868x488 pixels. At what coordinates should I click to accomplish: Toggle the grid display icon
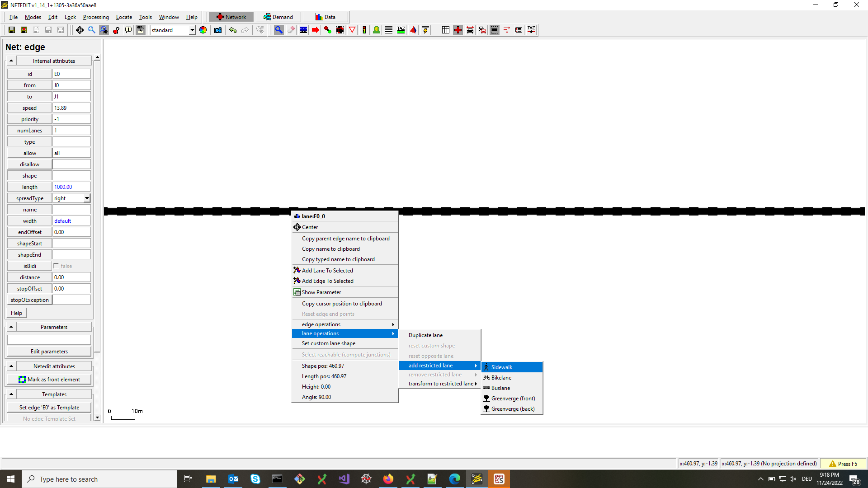(x=446, y=30)
